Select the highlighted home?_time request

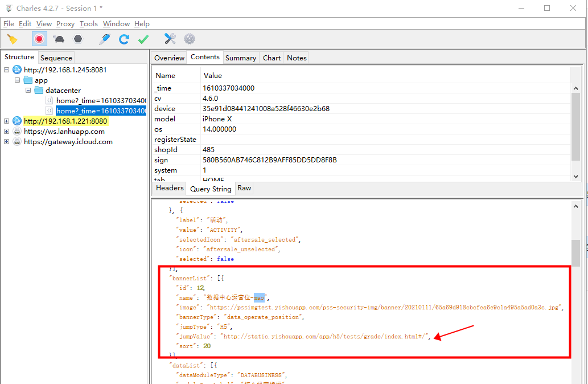(x=101, y=111)
